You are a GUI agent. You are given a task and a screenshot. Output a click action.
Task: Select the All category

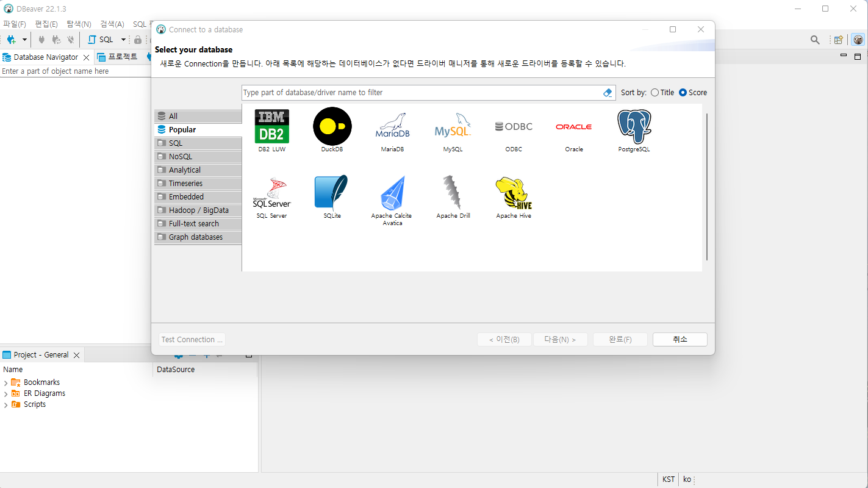[x=198, y=117]
